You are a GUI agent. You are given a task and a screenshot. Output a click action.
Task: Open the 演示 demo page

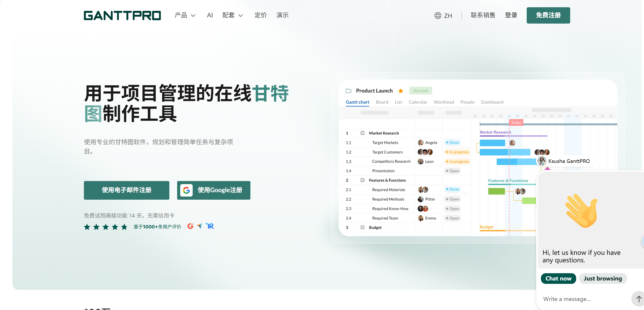point(282,15)
